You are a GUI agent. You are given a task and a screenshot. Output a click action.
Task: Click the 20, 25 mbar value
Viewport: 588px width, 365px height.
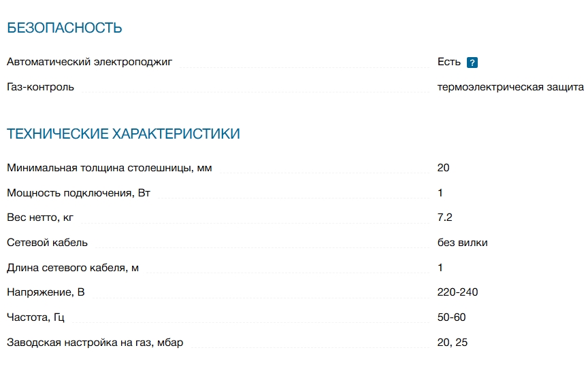pos(453,342)
